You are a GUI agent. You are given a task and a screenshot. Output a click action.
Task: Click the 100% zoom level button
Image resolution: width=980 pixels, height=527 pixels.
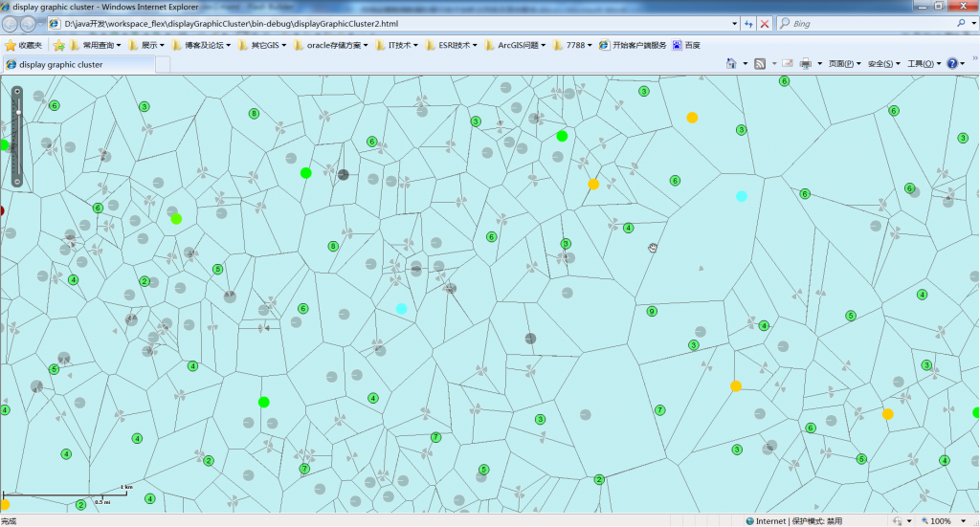click(935, 520)
